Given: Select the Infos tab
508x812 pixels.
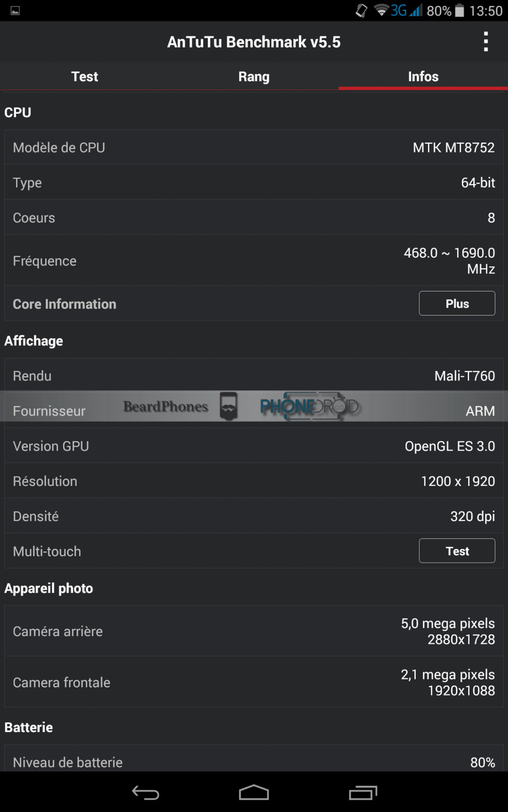Looking at the screenshot, I should (423, 77).
